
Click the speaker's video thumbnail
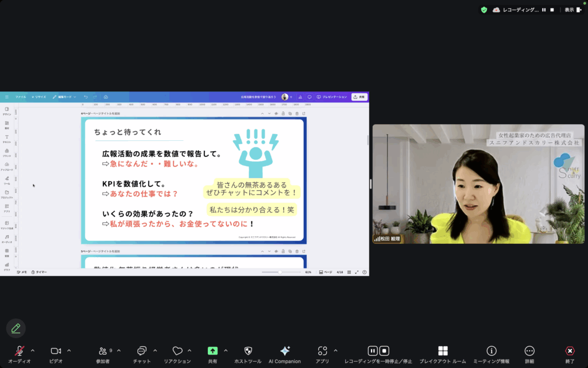pos(478,184)
